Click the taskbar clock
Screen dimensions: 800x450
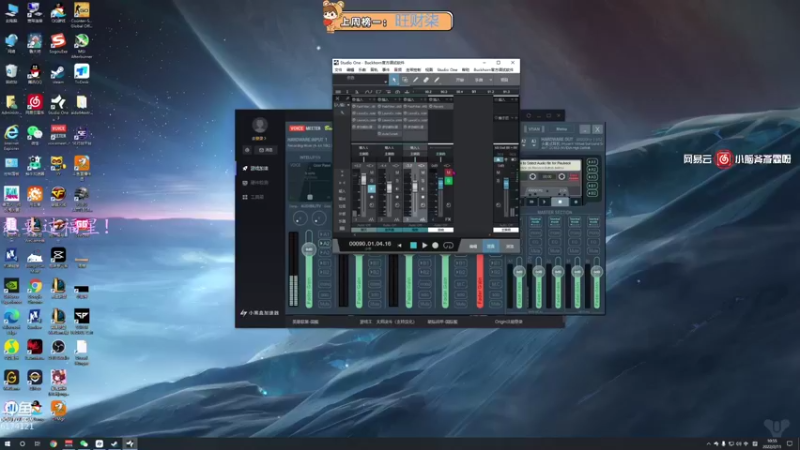[x=772, y=444]
